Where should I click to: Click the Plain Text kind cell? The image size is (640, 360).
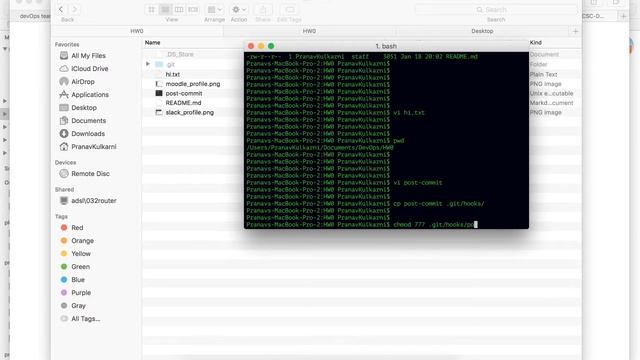coord(543,74)
